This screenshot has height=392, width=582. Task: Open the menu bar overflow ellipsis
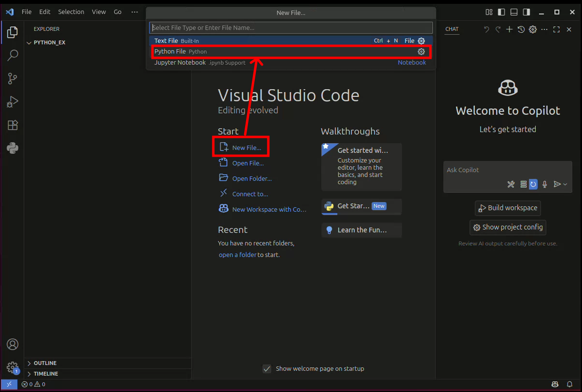[135, 12]
